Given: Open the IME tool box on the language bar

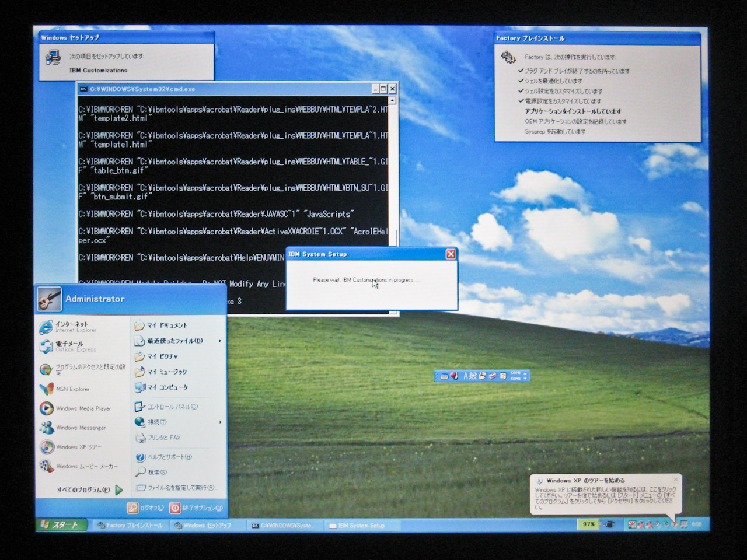Looking at the screenshot, I should tap(493, 376).
